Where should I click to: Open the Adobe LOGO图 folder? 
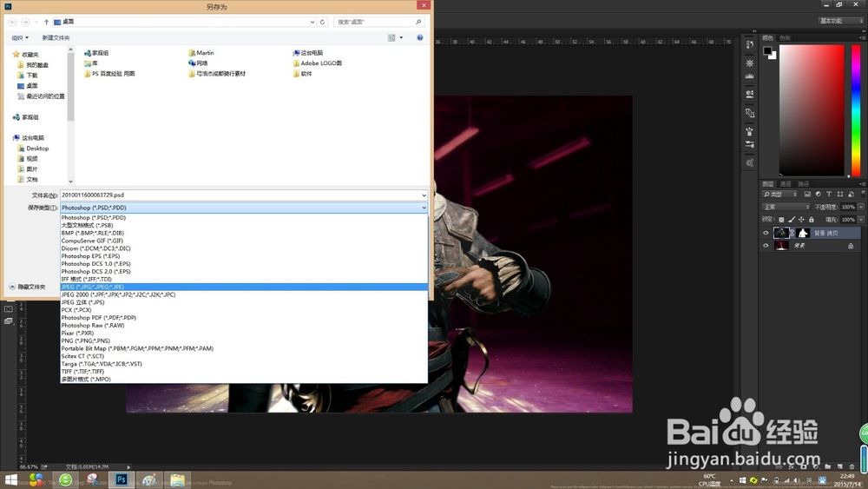[317, 63]
